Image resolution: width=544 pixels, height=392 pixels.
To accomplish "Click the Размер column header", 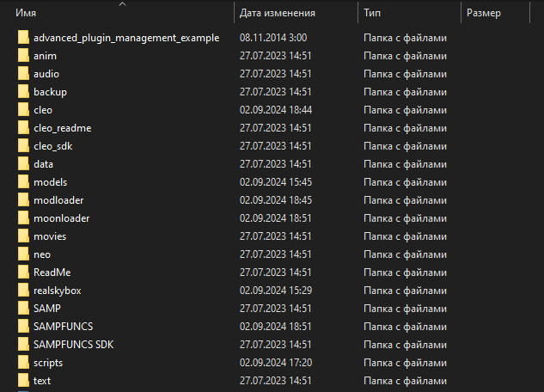I will point(484,14).
